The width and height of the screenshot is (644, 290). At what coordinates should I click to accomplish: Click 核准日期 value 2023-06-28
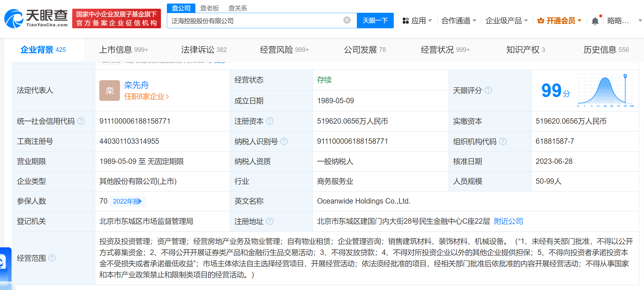point(554,161)
